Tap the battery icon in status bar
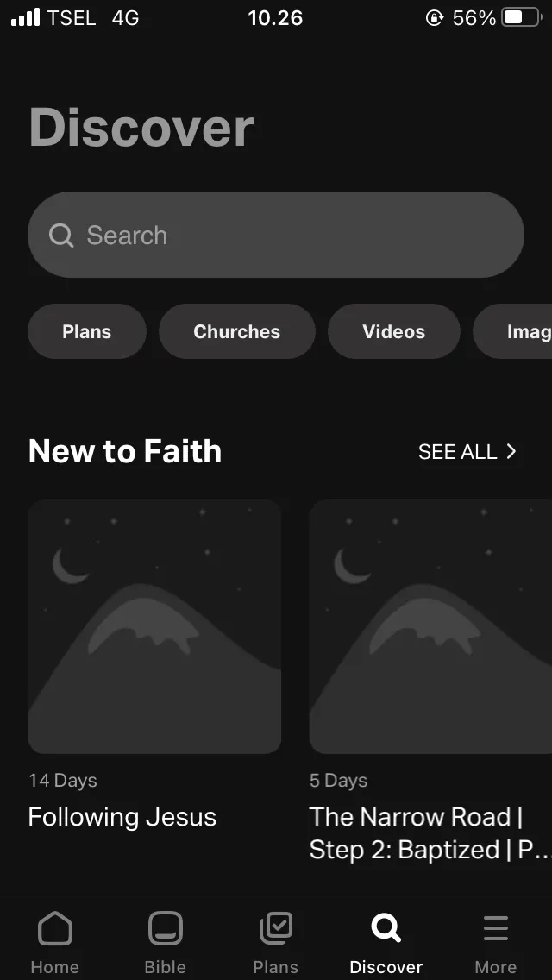This screenshot has width=552, height=980. 521,17
